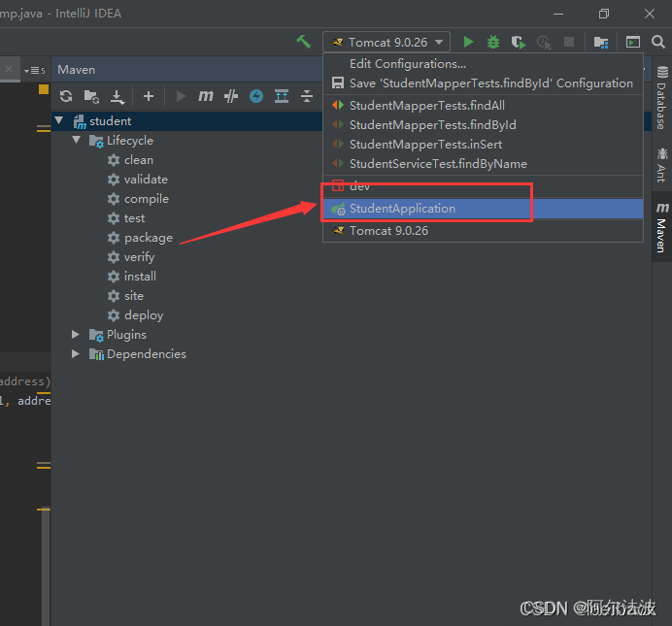This screenshot has width=672, height=626.
Task: Select the verify lifecycle goal
Action: tap(139, 257)
